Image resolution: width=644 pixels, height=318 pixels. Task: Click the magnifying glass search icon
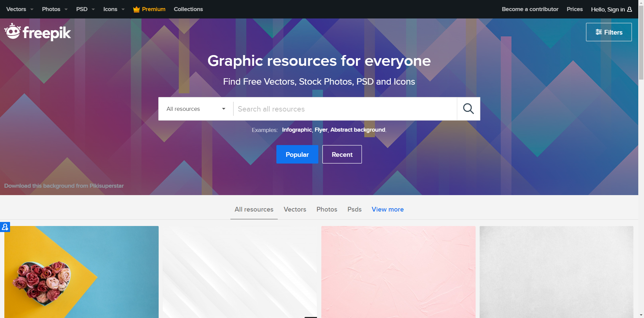469,109
